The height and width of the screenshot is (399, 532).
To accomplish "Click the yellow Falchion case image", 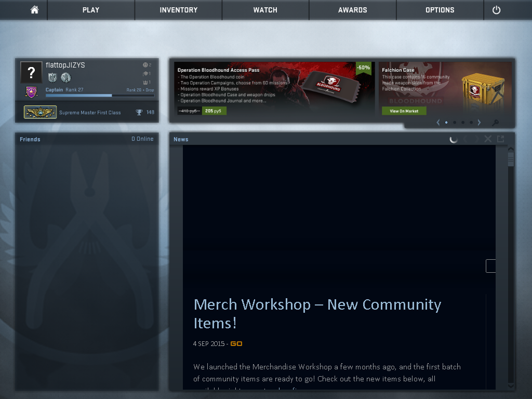I will 483,89.
